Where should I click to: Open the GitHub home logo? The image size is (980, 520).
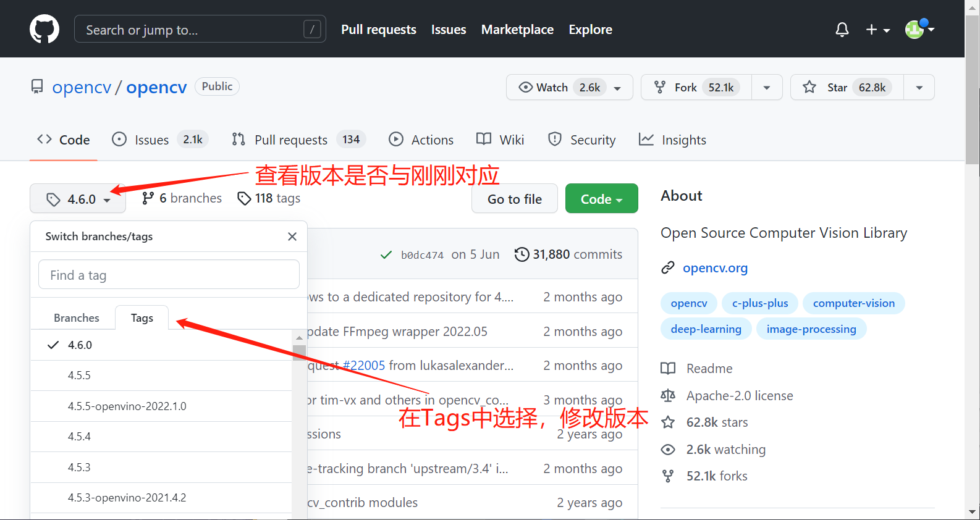(44, 29)
